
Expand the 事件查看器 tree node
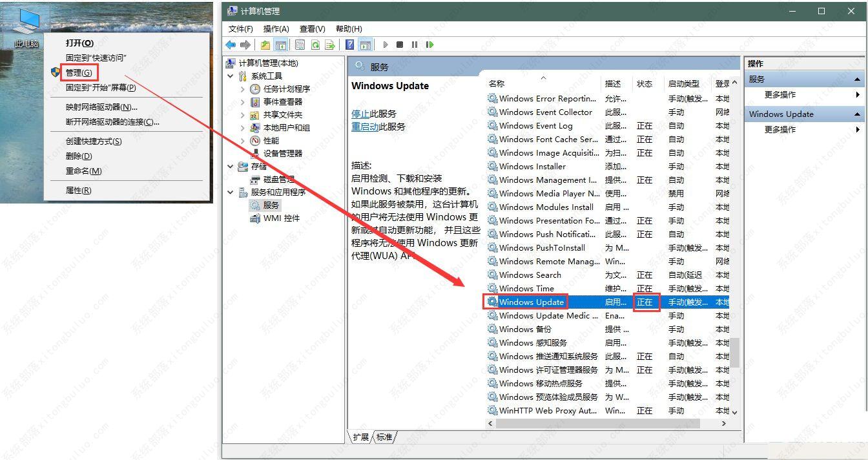(x=243, y=101)
